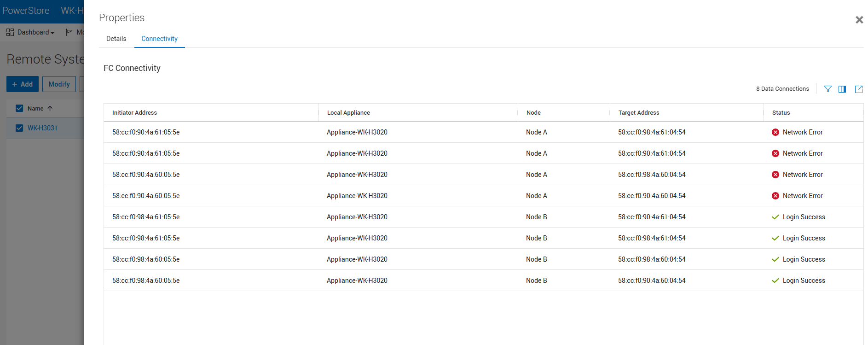Screen dimensions: 868x345
Task: Click the filter icon above the table
Action: click(x=827, y=89)
